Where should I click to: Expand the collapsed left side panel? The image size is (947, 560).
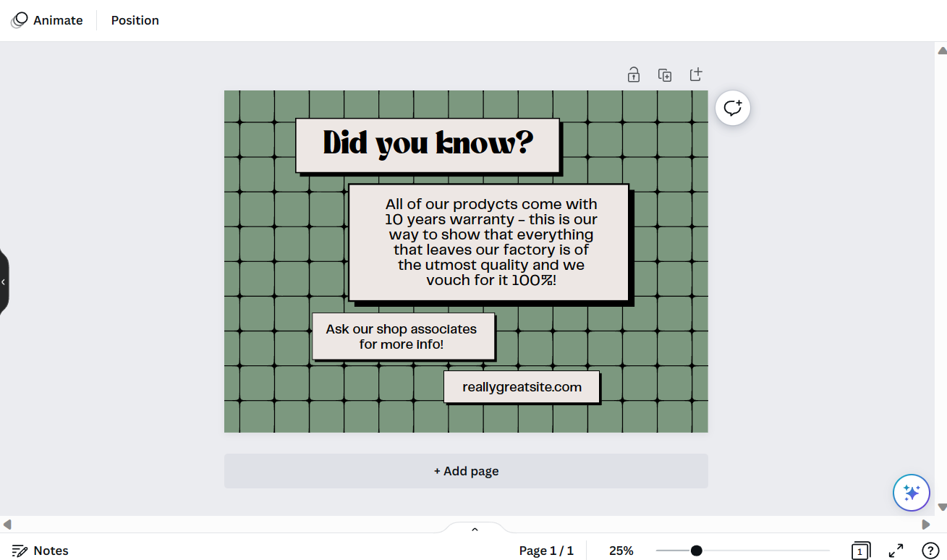[4, 282]
